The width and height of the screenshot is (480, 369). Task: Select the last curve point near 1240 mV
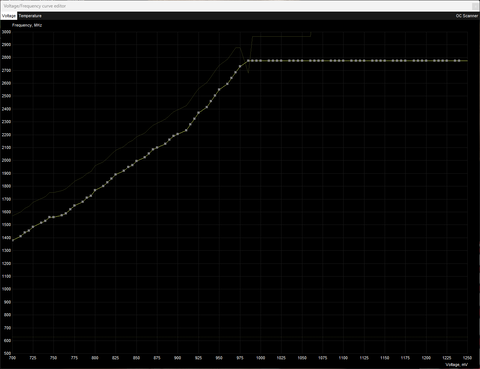point(459,61)
